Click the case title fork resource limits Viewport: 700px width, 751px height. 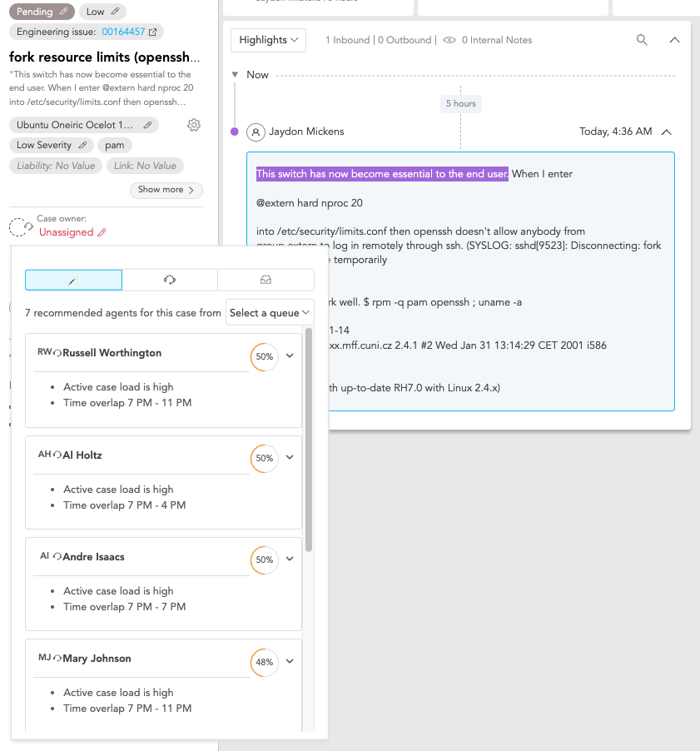point(104,57)
